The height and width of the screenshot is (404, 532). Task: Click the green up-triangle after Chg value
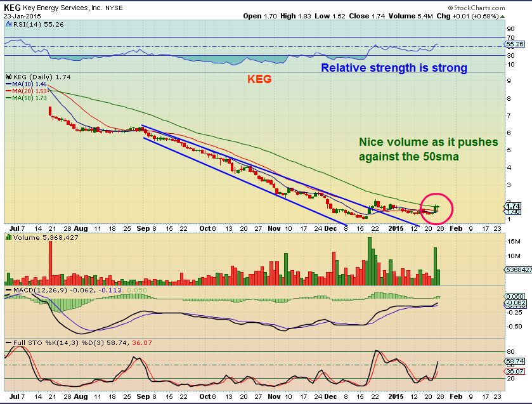[x=502, y=16]
